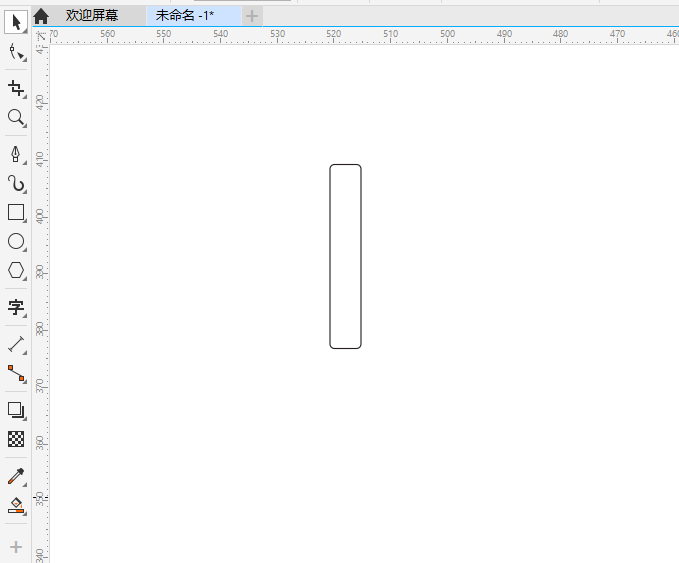Click the rounded rectangle on canvas
Viewport: 679px width, 563px height.
(x=345, y=256)
